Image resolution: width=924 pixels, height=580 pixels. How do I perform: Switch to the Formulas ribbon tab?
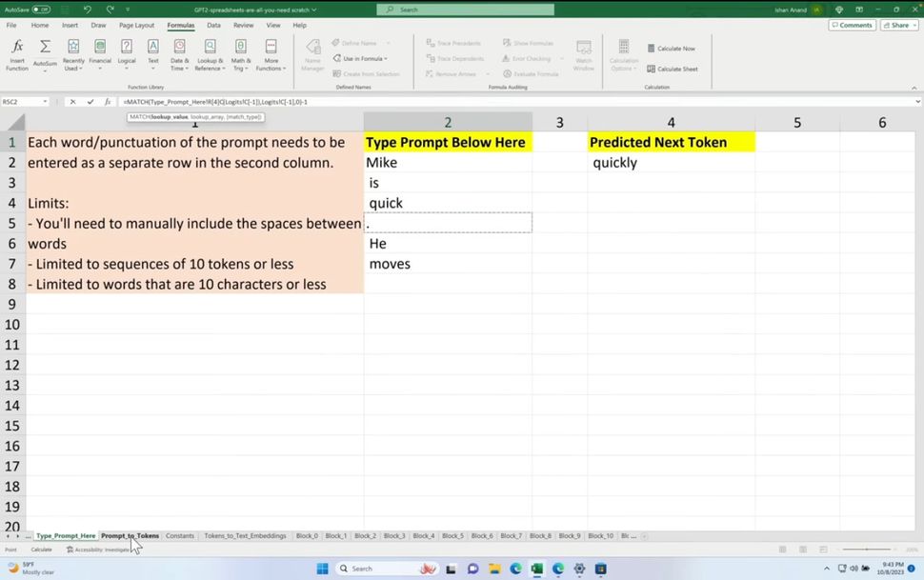180,25
